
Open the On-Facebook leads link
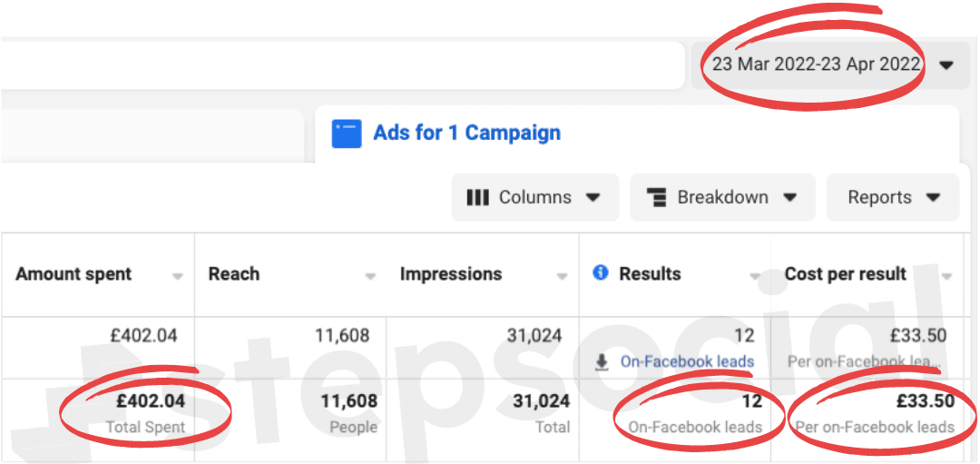(687, 361)
